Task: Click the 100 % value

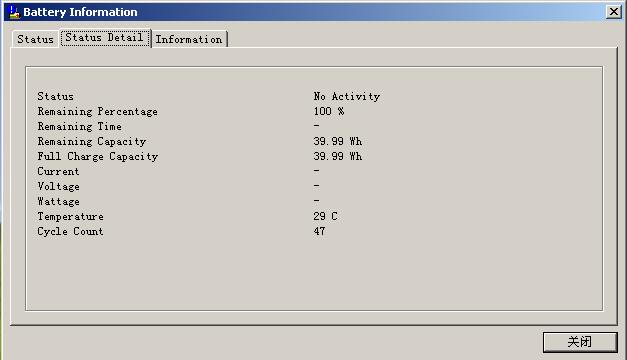Action: click(329, 111)
